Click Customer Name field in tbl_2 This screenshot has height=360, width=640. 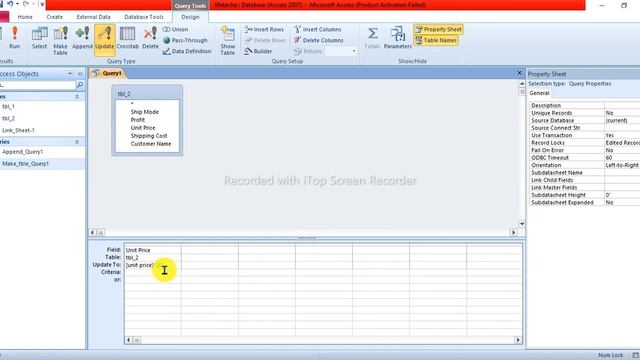(x=151, y=144)
